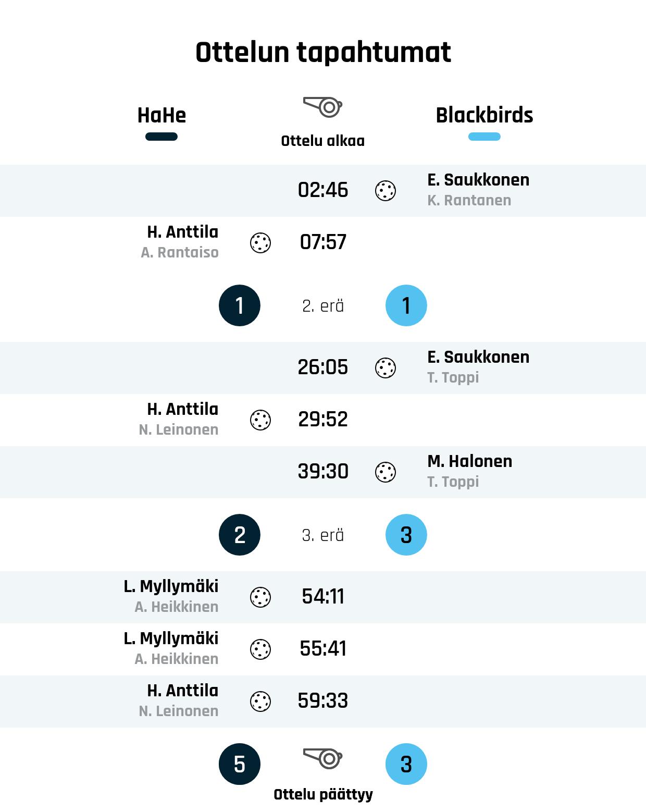Click the 3. erä period label
Screen dimensions: 646x812
(x=323, y=535)
